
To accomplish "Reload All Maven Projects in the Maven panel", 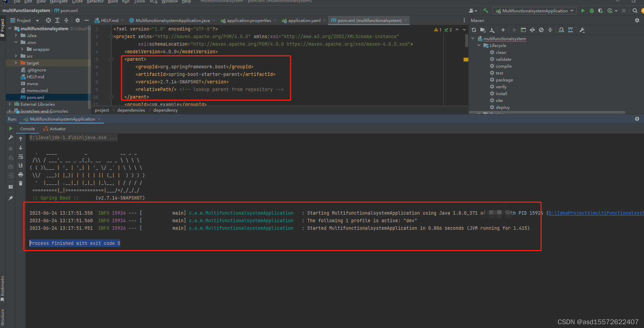I will click(474, 30).
